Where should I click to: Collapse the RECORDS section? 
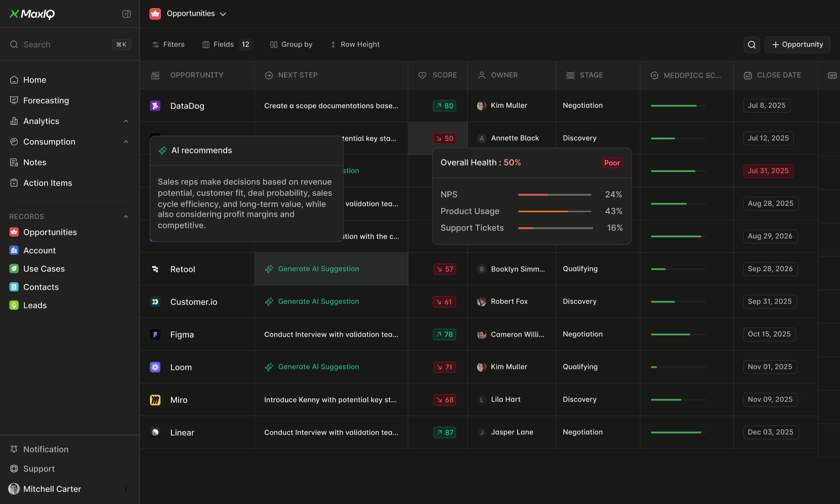(x=125, y=216)
